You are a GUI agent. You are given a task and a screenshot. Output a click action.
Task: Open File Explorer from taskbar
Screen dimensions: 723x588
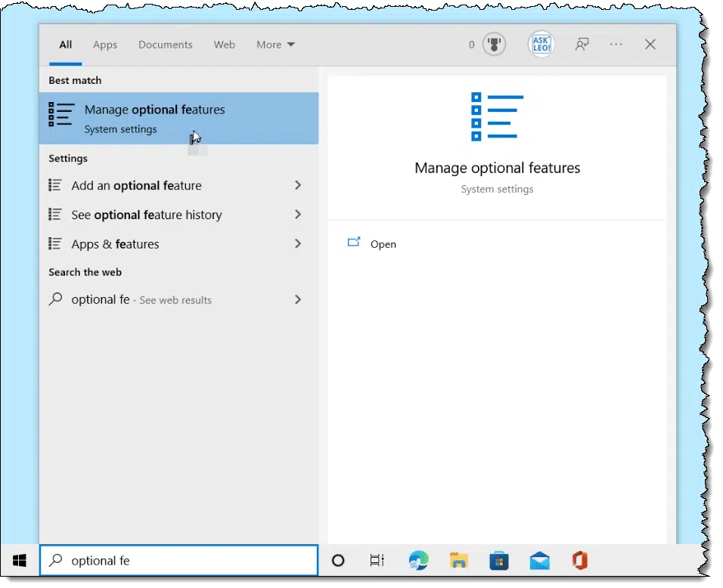pos(458,560)
